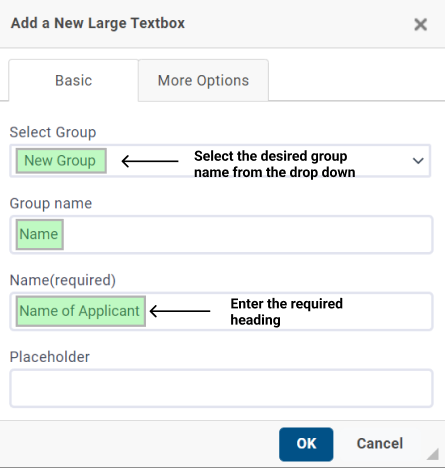Expand the Select Group dropdown chevron

418,161
